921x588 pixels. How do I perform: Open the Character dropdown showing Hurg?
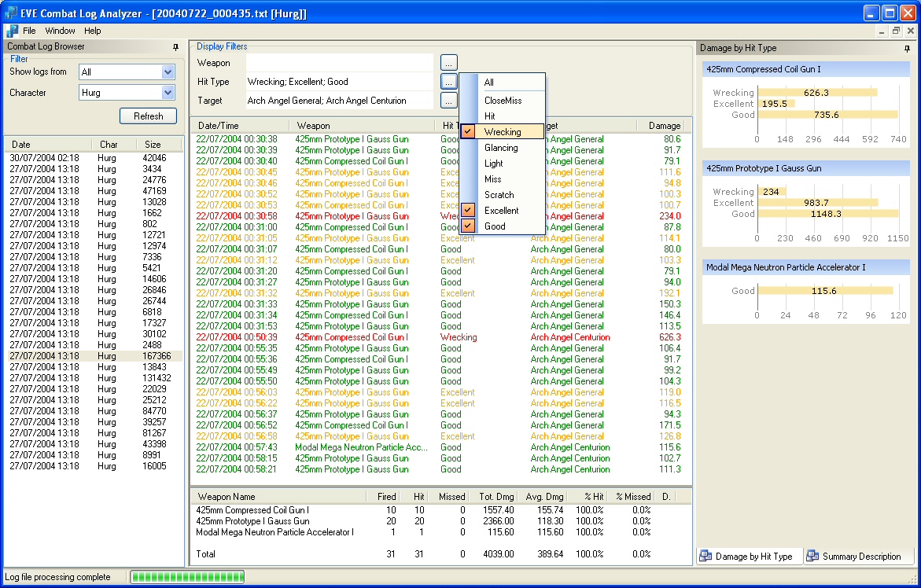[168, 92]
